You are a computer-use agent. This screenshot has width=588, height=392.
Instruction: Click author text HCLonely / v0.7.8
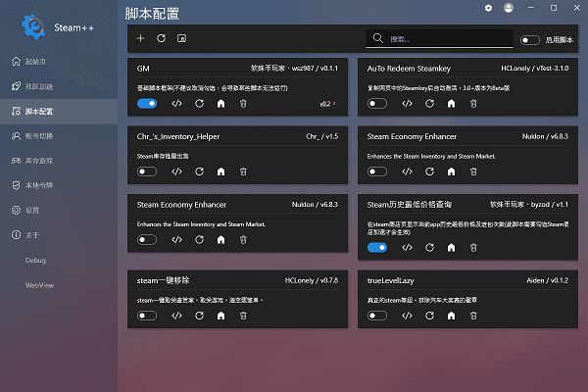pos(312,280)
